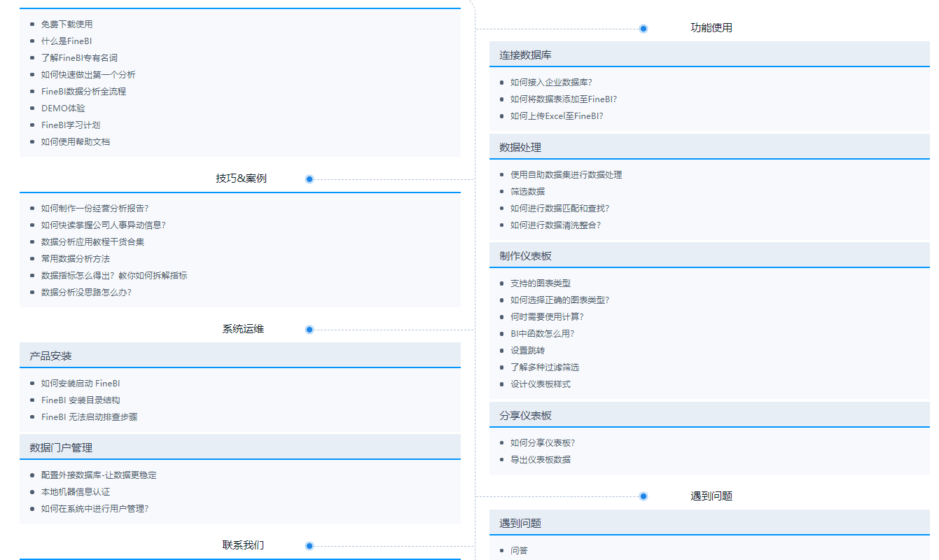The image size is (939, 560).
Task: Select the 连接数据库 category header
Action: coord(710,55)
